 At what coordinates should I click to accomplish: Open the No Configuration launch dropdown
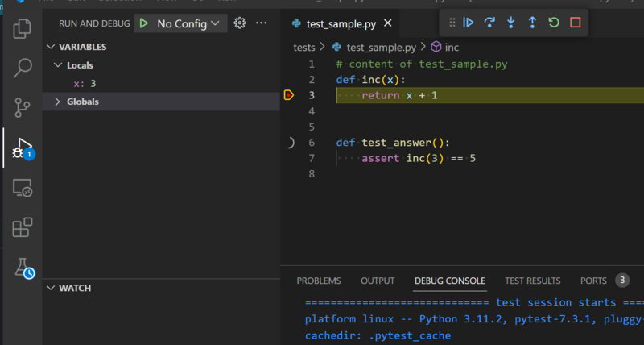coord(188,23)
